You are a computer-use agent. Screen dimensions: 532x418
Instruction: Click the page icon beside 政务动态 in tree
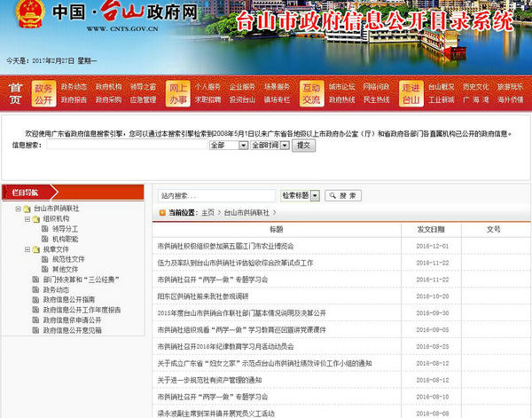[35, 289]
